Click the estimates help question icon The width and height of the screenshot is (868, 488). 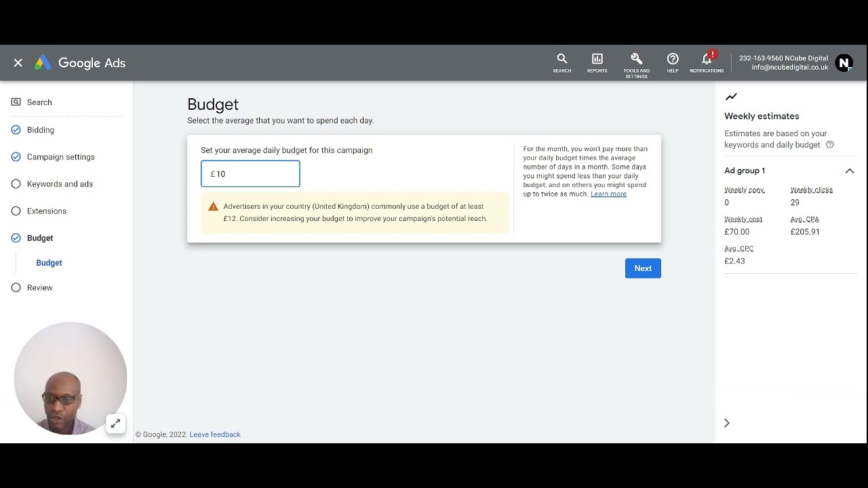pyautogui.click(x=830, y=144)
